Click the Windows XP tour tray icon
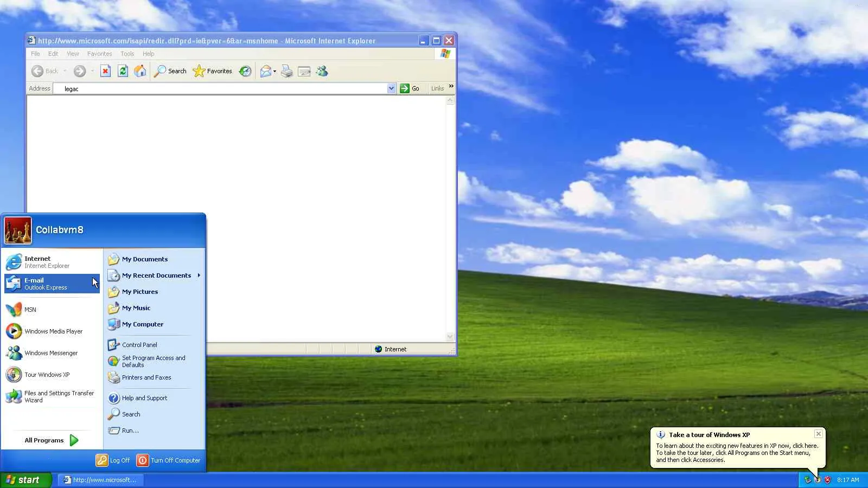The height and width of the screenshot is (488, 868). (818, 480)
